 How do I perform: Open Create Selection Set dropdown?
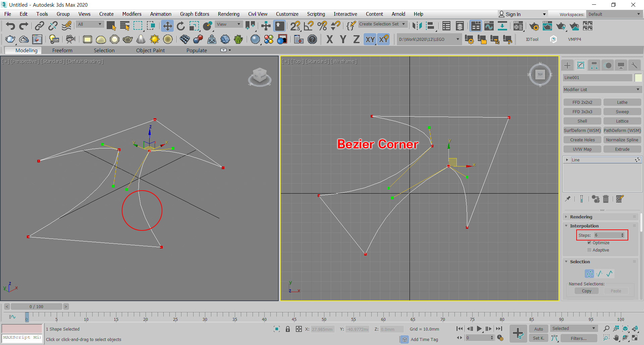[x=382, y=24]
